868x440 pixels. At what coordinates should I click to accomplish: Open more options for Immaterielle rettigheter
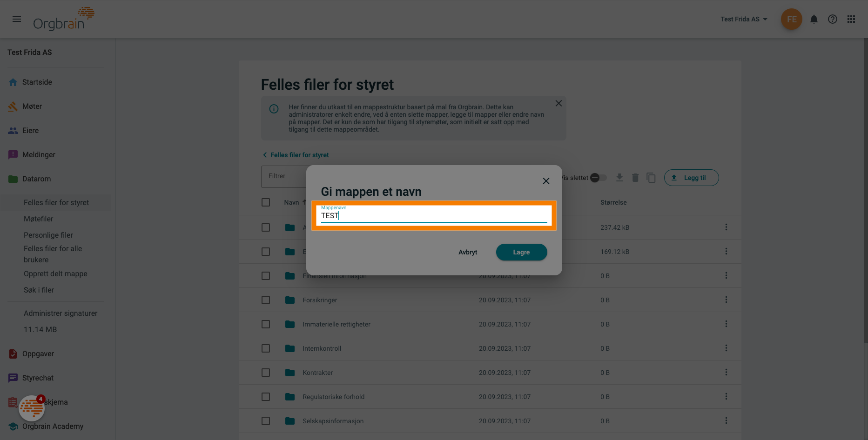pyautogui.click(x=726, y=324)
